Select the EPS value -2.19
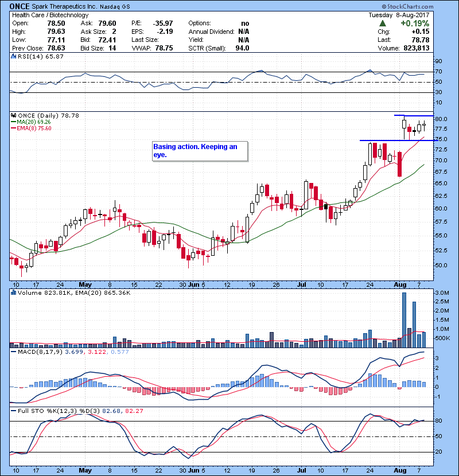459x476 pixels. [165, 32]
